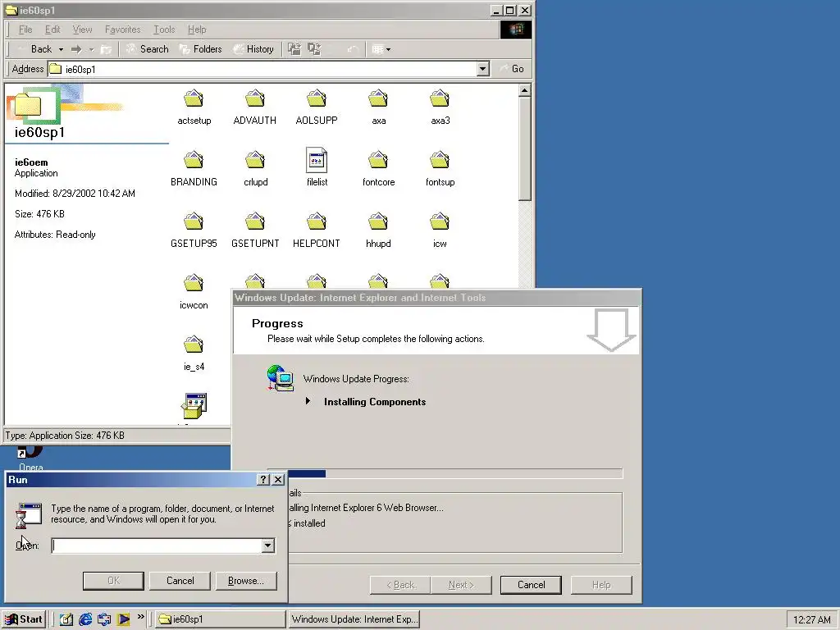Click the History toolbar button
The image size is (840, 630).
(254, 49)
